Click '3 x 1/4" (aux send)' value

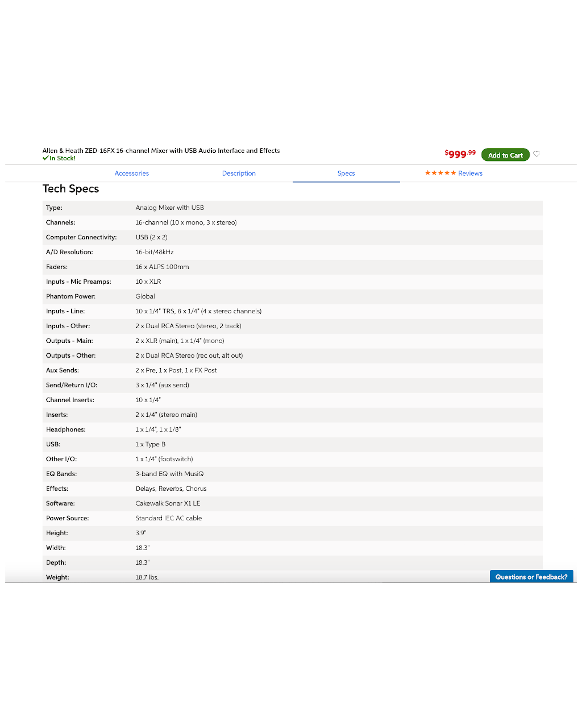tap(162, 385)
